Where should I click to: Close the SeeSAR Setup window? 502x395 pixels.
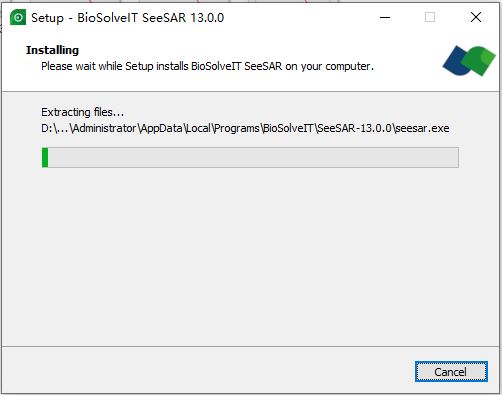point(476,17)
